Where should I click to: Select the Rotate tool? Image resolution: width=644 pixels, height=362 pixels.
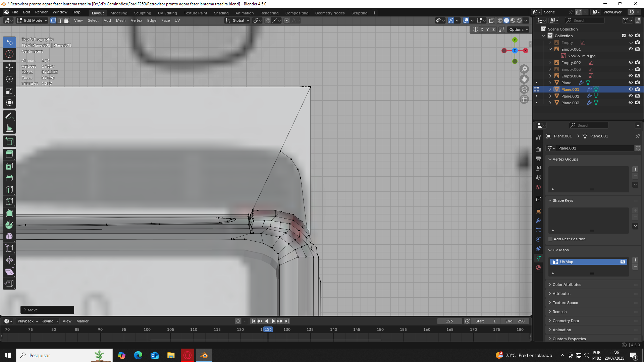(9, 79)
